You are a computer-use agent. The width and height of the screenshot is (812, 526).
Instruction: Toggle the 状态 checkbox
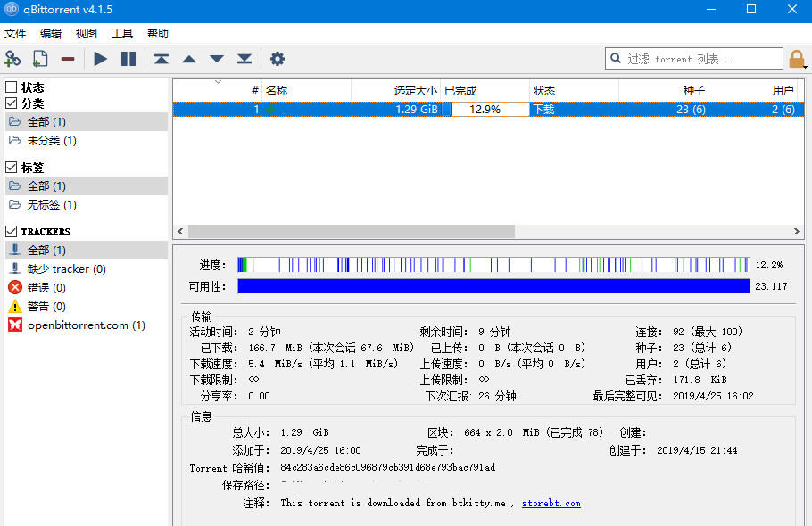pos(11,86)
